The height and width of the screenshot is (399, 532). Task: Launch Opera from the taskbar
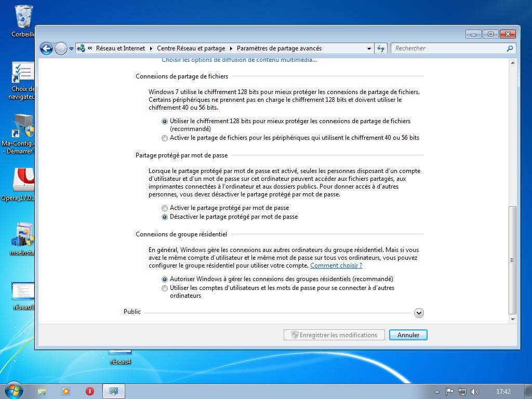click(x=89, y=392)
